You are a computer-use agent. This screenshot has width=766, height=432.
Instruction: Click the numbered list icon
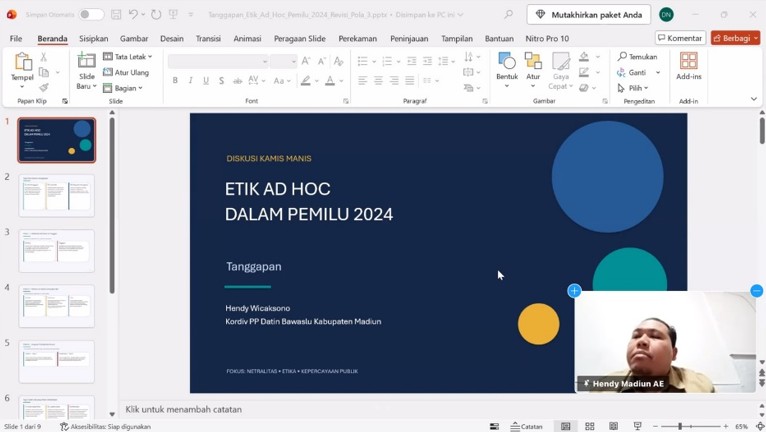387,61
